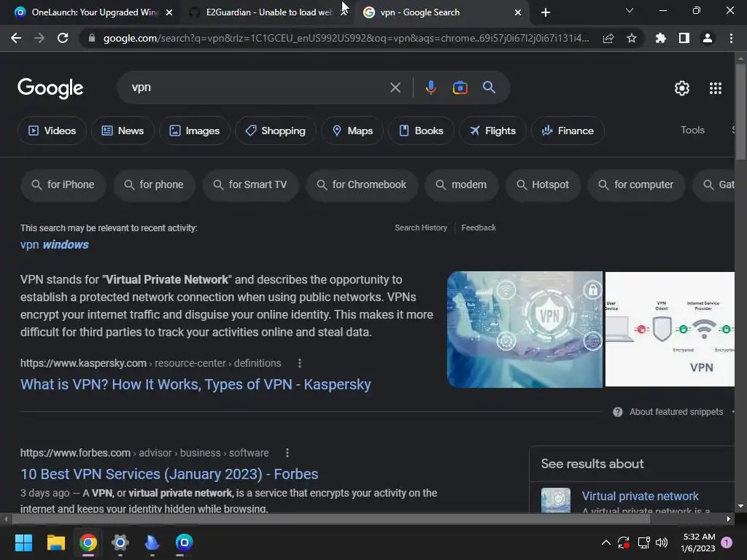747x560 pixels.
Task: Open the Windows Start menu
Action: click(23, 542)
